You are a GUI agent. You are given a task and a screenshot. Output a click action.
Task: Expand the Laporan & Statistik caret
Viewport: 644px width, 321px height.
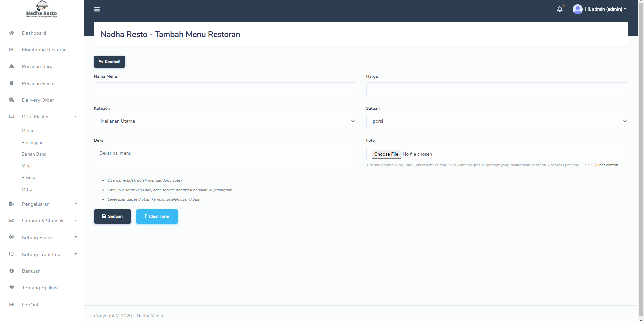tap(76, 220)
